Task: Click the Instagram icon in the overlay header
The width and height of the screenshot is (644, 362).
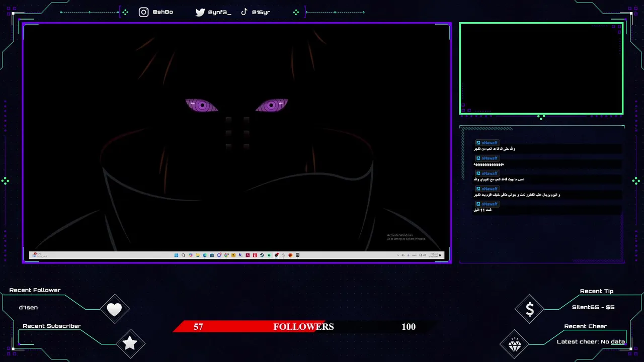Action: (x=144, y=12)
